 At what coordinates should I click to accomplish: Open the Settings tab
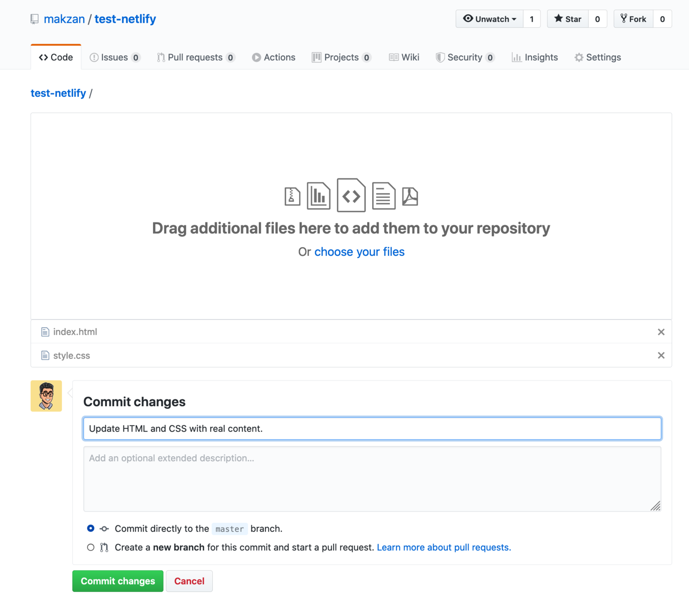tap(598, 57)
